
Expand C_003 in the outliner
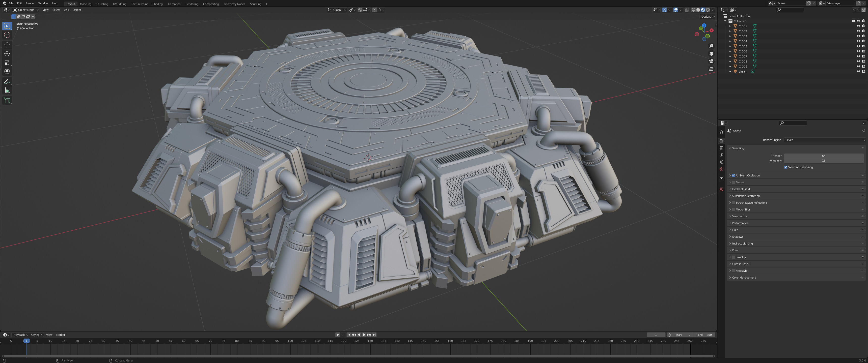[x=730, y=36]
